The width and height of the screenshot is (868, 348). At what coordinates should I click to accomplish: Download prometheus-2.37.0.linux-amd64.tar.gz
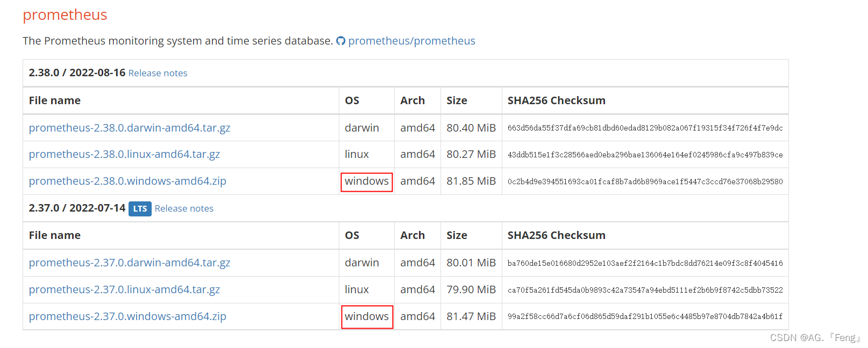[x=124, y=289]
